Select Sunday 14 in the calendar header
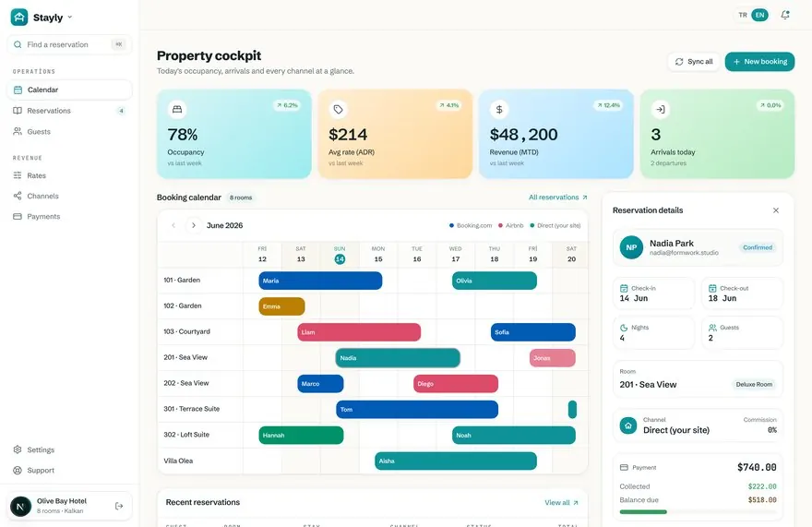The width and height of the screenshot is (812, 527). click(340, 255)
